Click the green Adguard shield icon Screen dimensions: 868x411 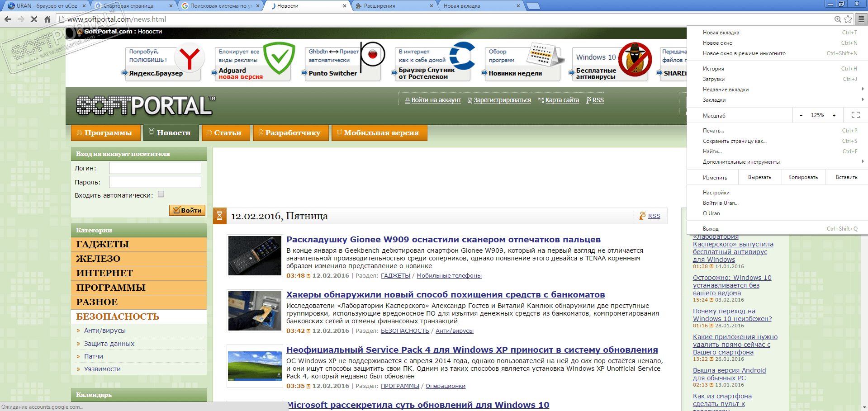279,58
